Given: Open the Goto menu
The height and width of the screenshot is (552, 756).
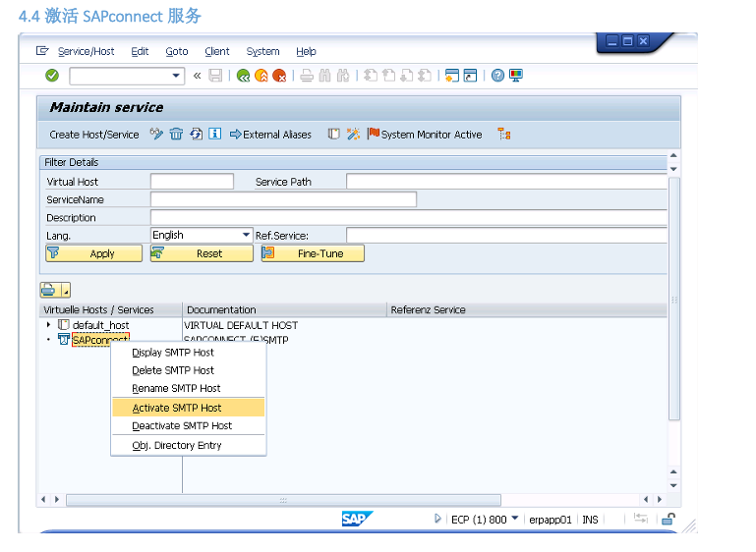Looking at the screenshot, I should 177,51.
